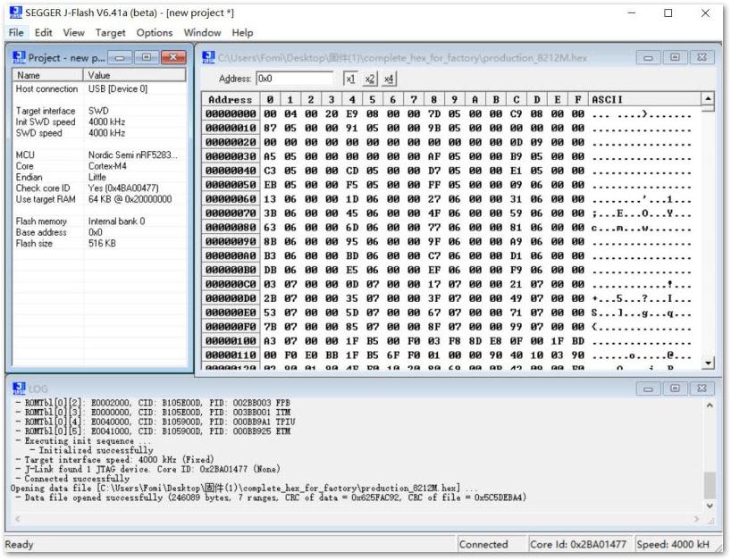731x560 pixels.
Task: Click hex row address 000000A0
Action: point(231,255)
